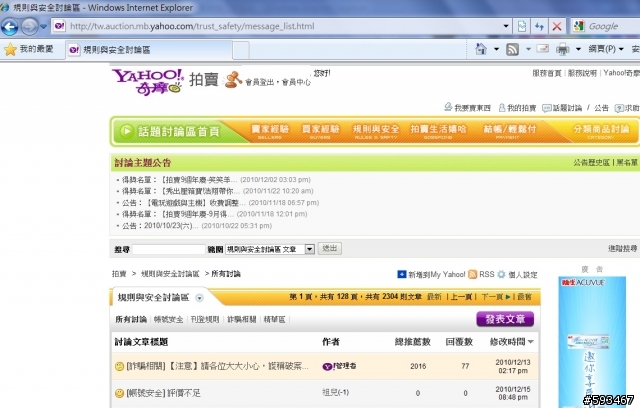Click the Print printer icon
Viewport: 640px width, 408px height.
pyautogui.click(x=563, y=49)
